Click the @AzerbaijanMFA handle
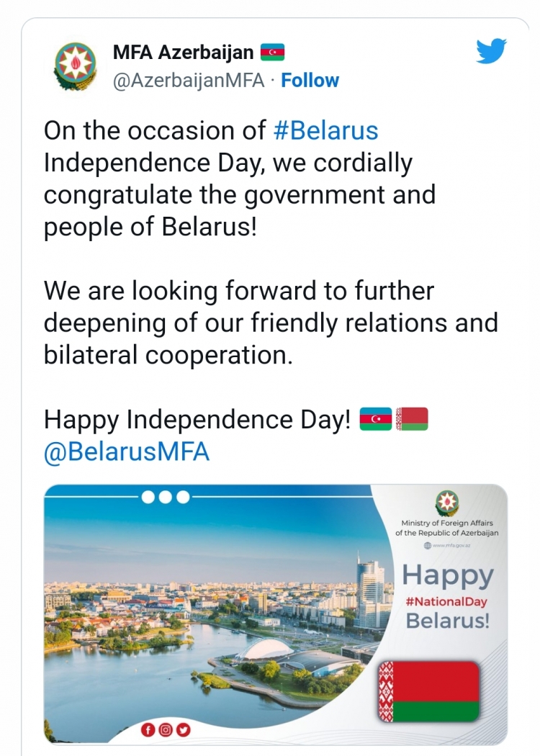Viewport: 540px width, 756px height. point(189,81)
